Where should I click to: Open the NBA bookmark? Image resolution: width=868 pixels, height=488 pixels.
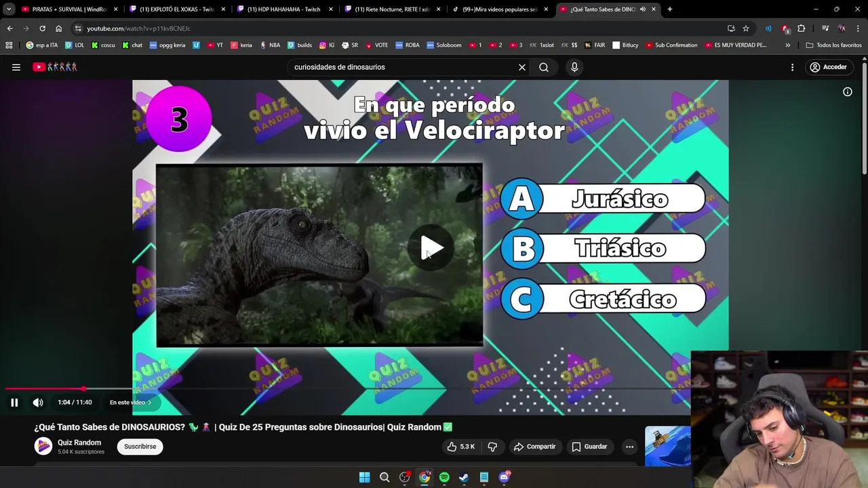pos(270,45)
